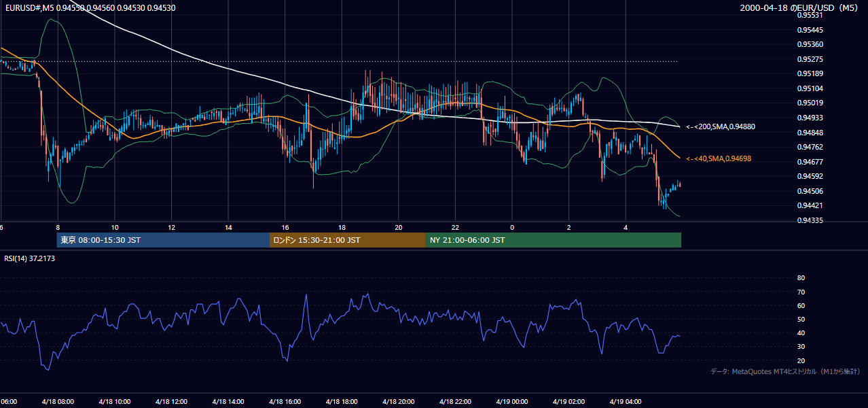
Task: Click RSI scale value 20
Action: click(801, 360)
